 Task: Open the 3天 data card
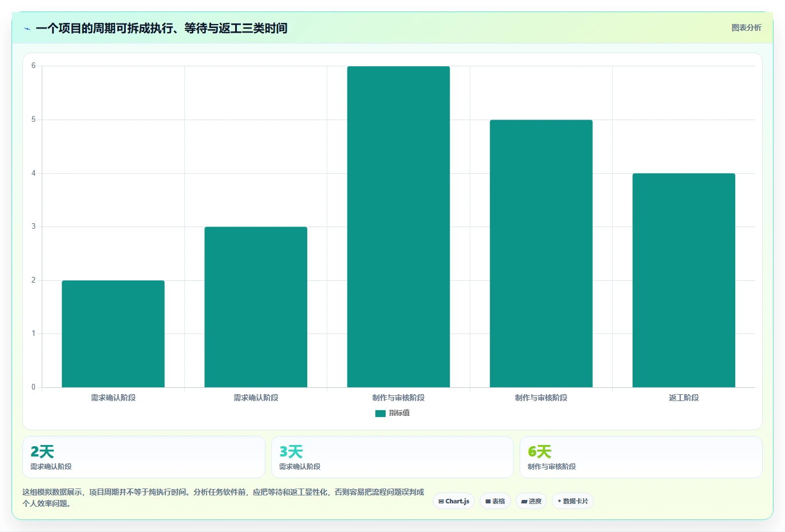point(392,457)
